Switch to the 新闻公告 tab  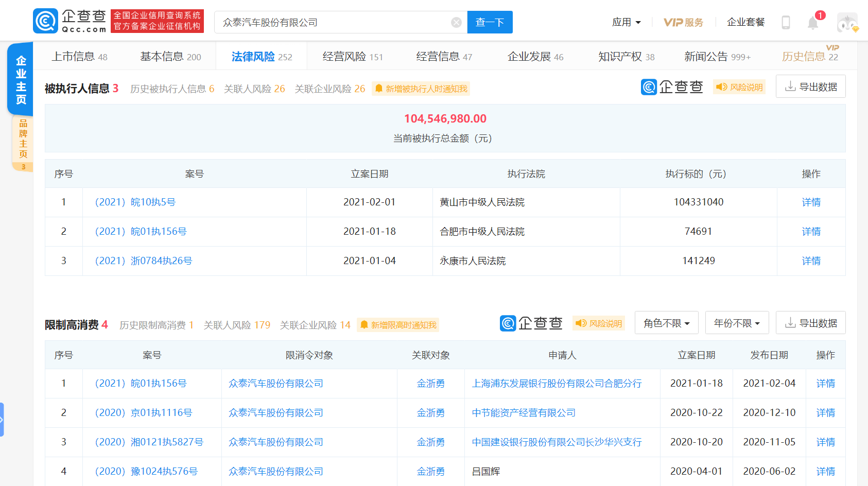click(717, 57)
